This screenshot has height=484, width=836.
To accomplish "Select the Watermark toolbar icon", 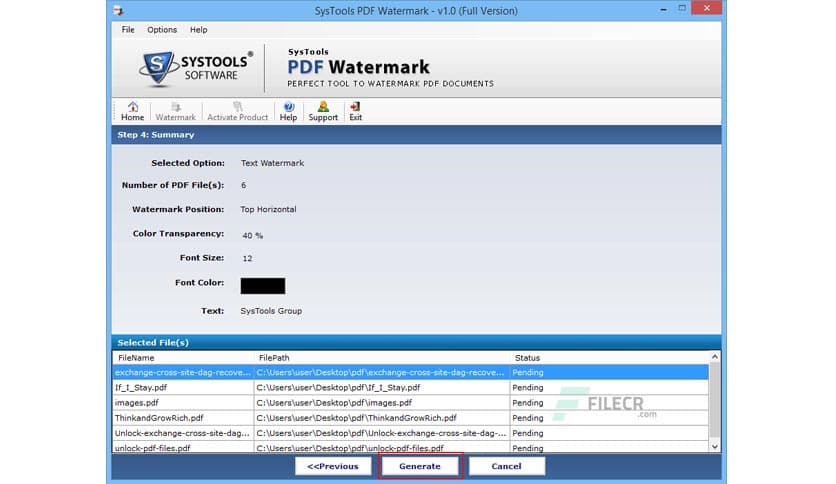I will pyautogui.click(x=175, y=111).
